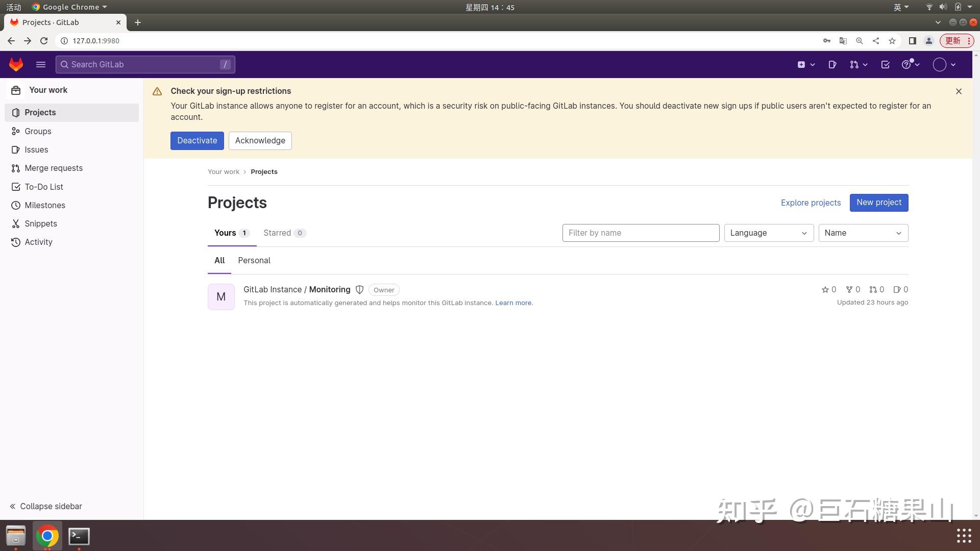Open the Explore projects link

click(811, 203)
